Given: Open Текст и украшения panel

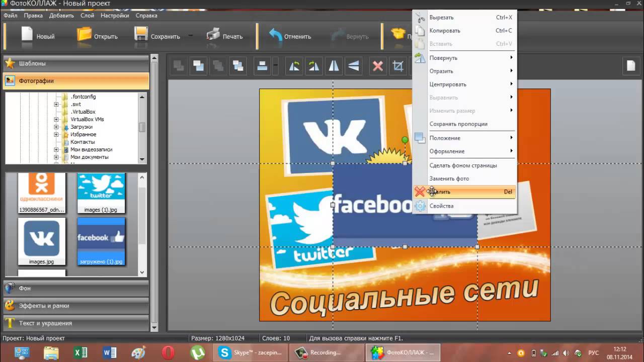Looking at the screenshot, I should (x=76, y=323).
